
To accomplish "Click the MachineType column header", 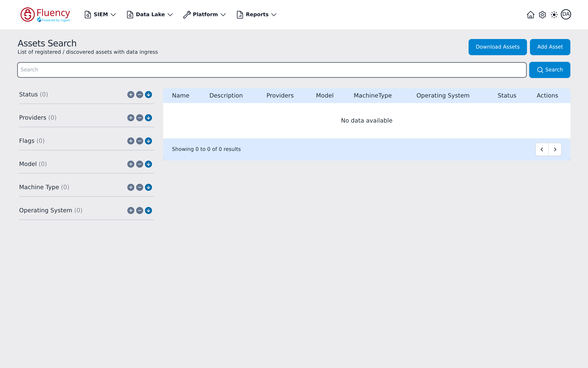I will (372, 96).
